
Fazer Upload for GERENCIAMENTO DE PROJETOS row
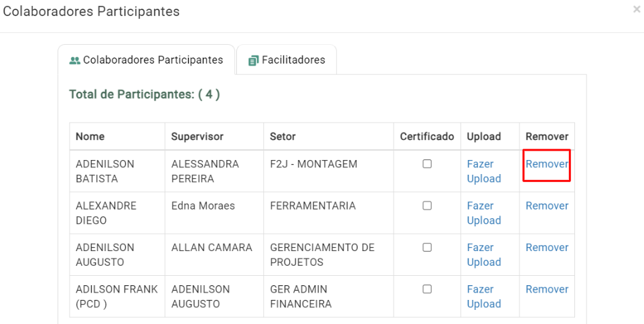484,254
